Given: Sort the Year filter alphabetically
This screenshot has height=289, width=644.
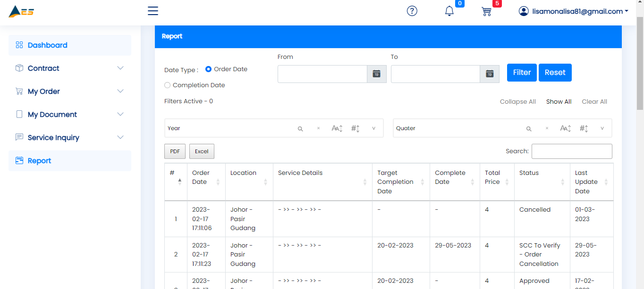Looking at the screenshot, I should [337, 128].
